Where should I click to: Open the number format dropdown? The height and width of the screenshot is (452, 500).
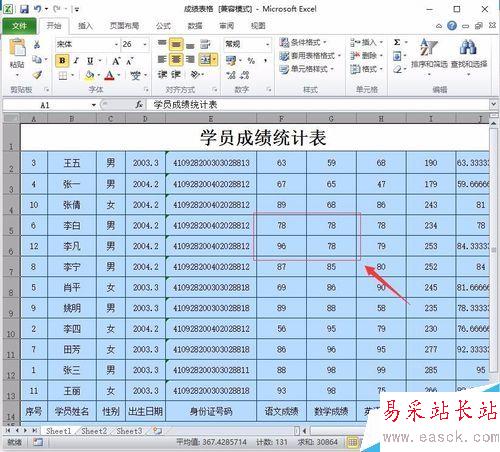[268, 44]
